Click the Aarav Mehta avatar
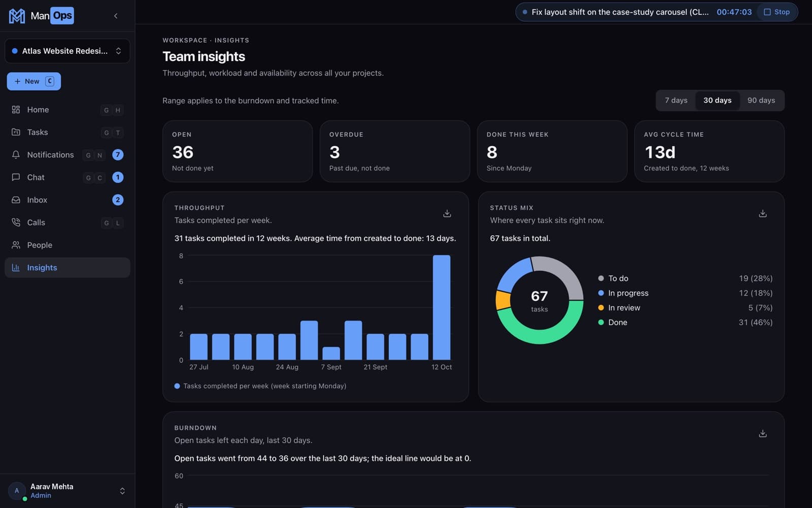The height and width of the screenshot is (508, 812). (x=17, y=491)
